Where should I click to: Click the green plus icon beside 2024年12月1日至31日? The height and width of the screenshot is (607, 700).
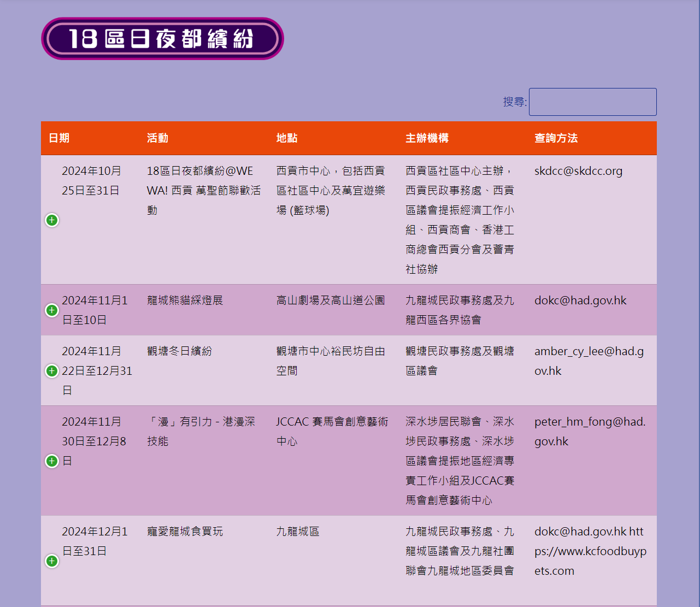pos(51,561)
